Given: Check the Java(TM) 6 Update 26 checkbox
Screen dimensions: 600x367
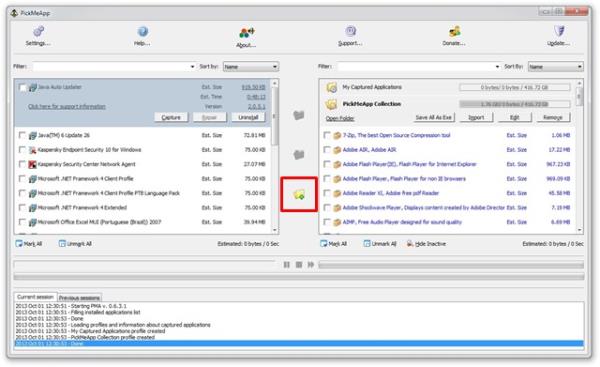Looking at the screenshot, I should click(22, 135).
